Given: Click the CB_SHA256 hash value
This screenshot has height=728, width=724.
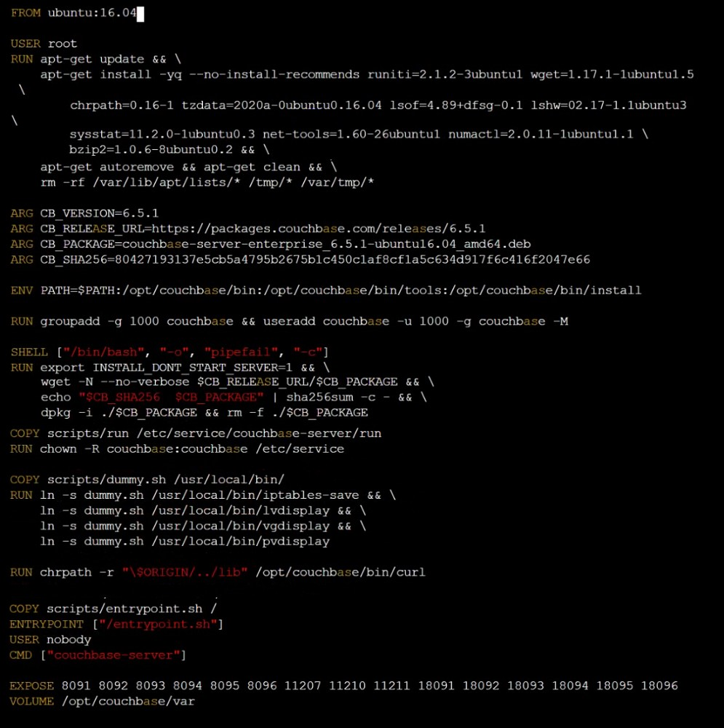Looking at the screenshot, I should [352, 260].
